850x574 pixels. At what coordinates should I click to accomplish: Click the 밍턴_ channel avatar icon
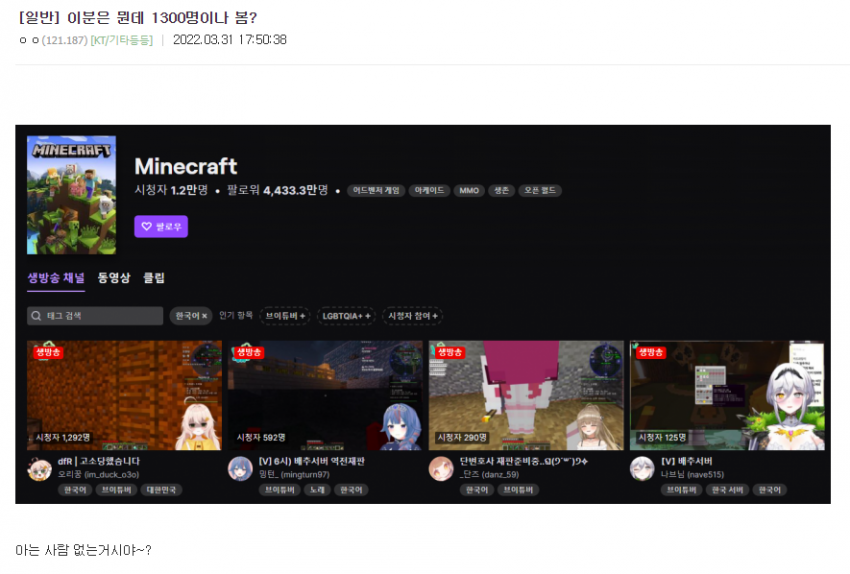[x=240, y=469]
